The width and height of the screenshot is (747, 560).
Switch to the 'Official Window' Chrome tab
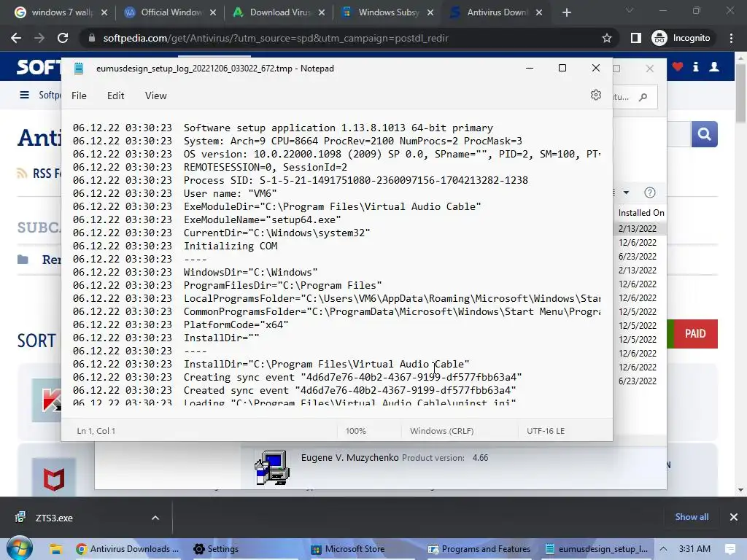click(170, 12)
